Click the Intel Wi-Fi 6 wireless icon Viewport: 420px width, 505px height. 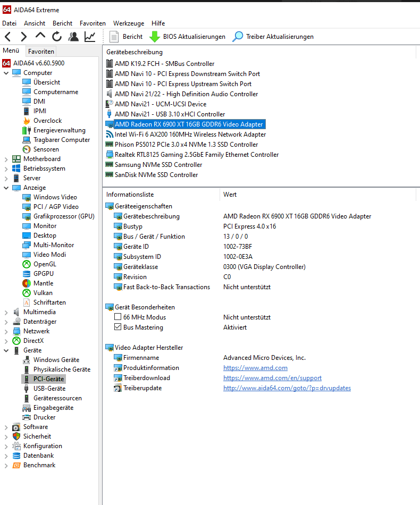pos(110,134)
